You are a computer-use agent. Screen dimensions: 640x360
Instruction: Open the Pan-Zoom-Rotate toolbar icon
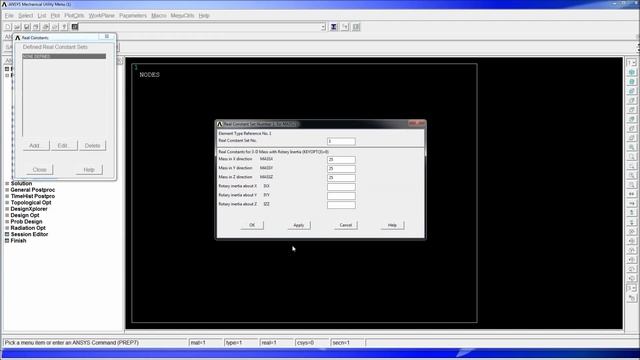(x=36, y=27)
